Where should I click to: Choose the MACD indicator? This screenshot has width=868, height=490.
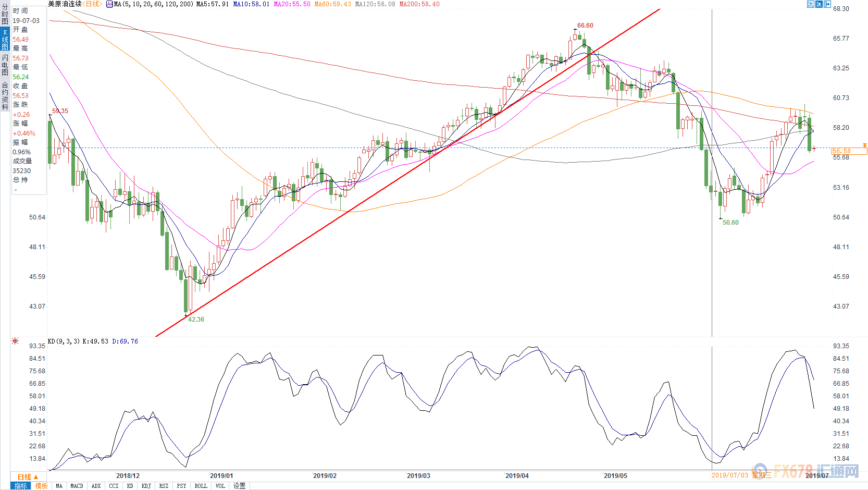point(77,486)
